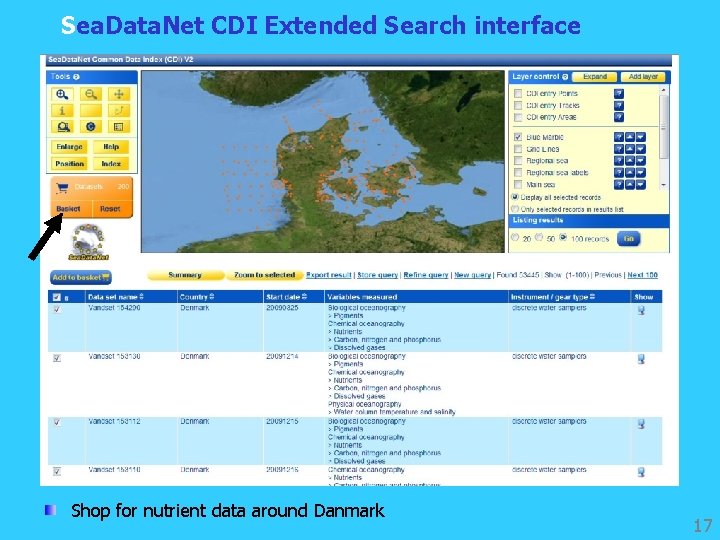Click Zoom to selected
The image size is (720, 540).
pos(264,275)
